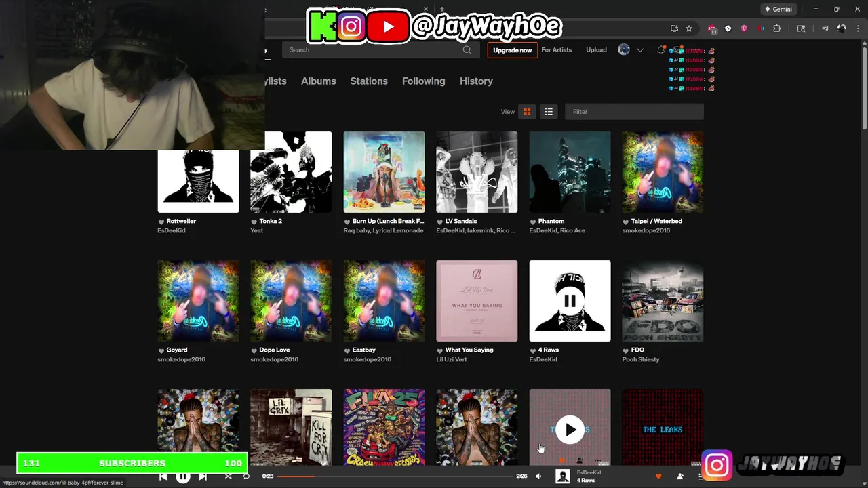The height and width of the screenshot is (488, 868).
Task: Skip to previous track in player
Action: click(163, 476)
